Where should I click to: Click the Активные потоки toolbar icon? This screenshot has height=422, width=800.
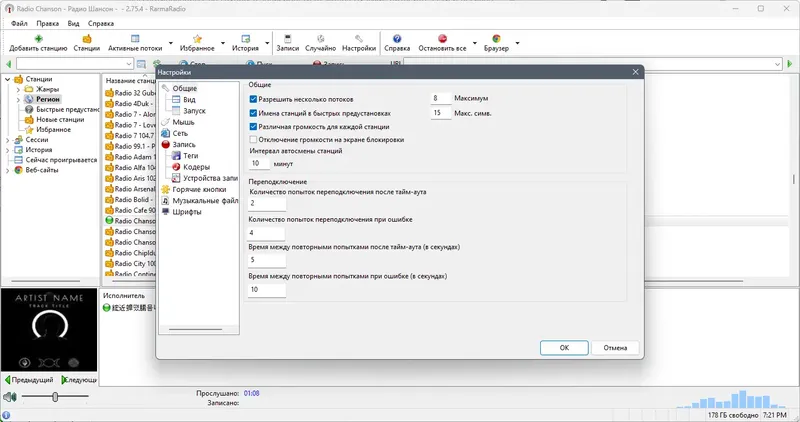(x=135, y=39)
